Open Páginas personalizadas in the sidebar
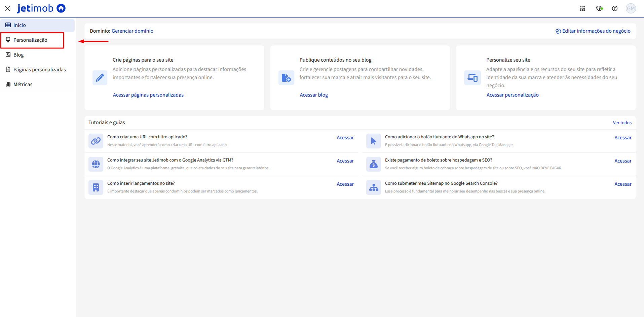This screenshot has width=644, height=317. pyautogui.click(x=37, y=70)
